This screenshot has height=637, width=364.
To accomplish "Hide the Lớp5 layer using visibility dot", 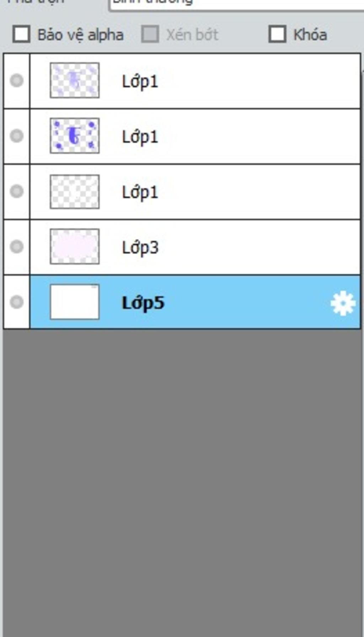I will pyautogui.click(x=16, y=302).
